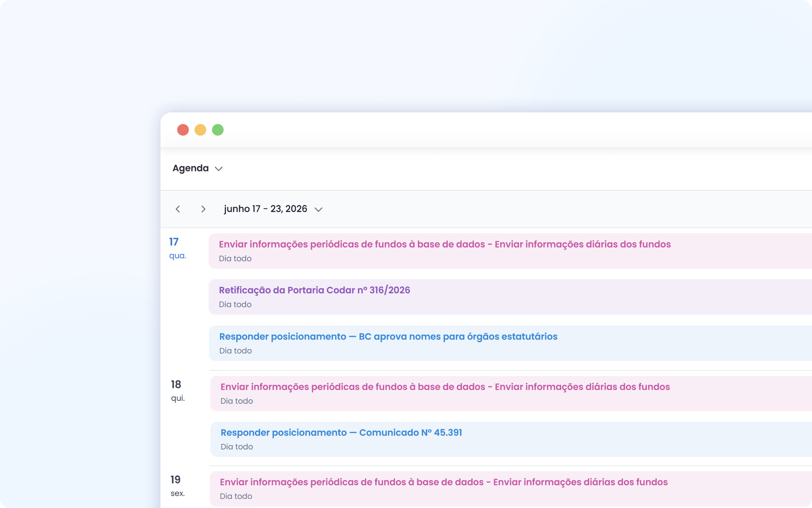This screenshot has height=508, width=812.
Task: Expand the junho 17 - 23, 2026 date picker
Action: [x=273, y=209]
